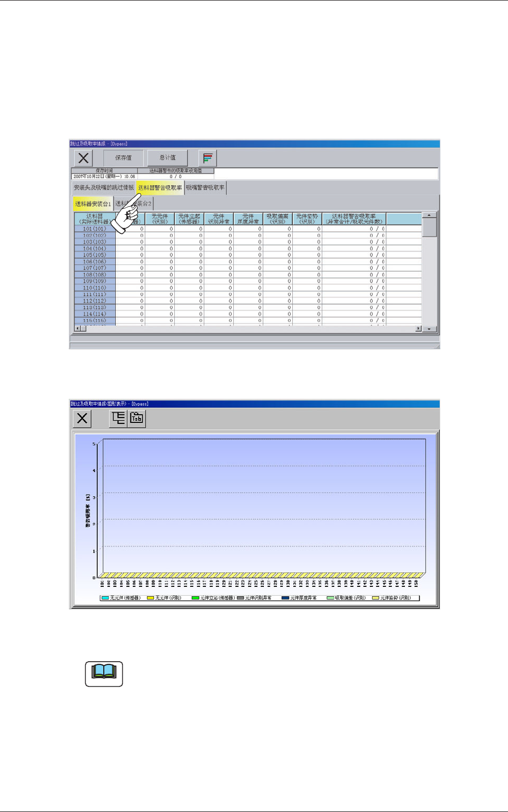The image size is (508, 812).
Task: Close the 跳过及吸取率情报 table window with X
Action: point(84,158)
